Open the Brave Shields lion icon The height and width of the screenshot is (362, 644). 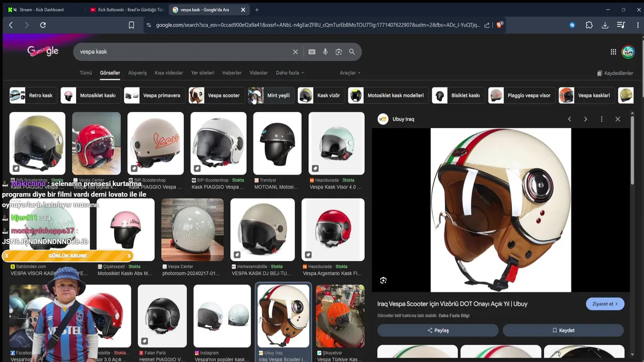pyautogui.click(x=500, y=25)
